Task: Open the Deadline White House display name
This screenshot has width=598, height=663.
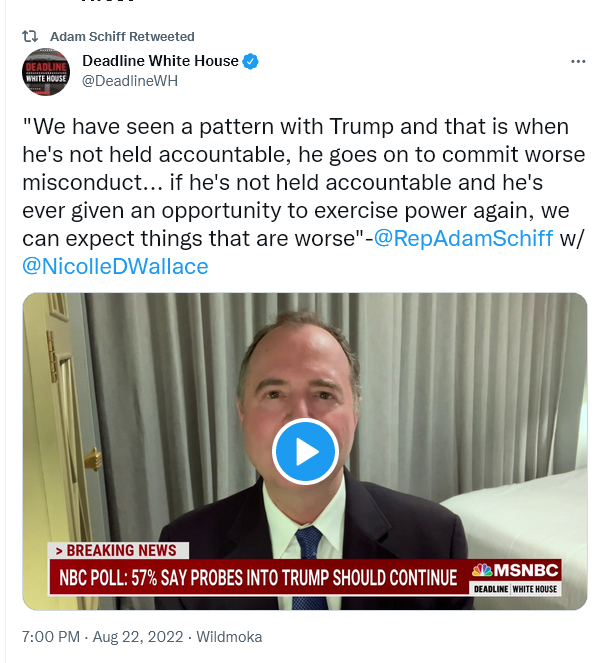Action: (x=160, y=61)
